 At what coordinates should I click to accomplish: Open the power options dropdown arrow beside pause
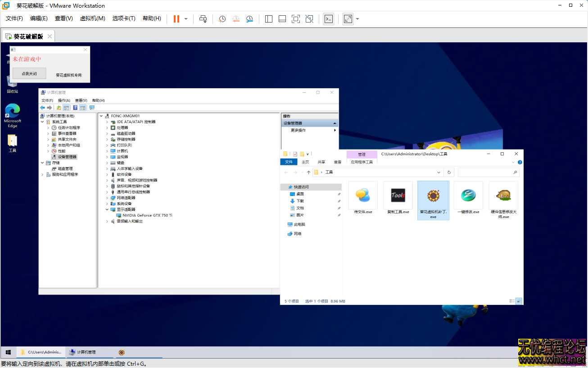(186, 19)
